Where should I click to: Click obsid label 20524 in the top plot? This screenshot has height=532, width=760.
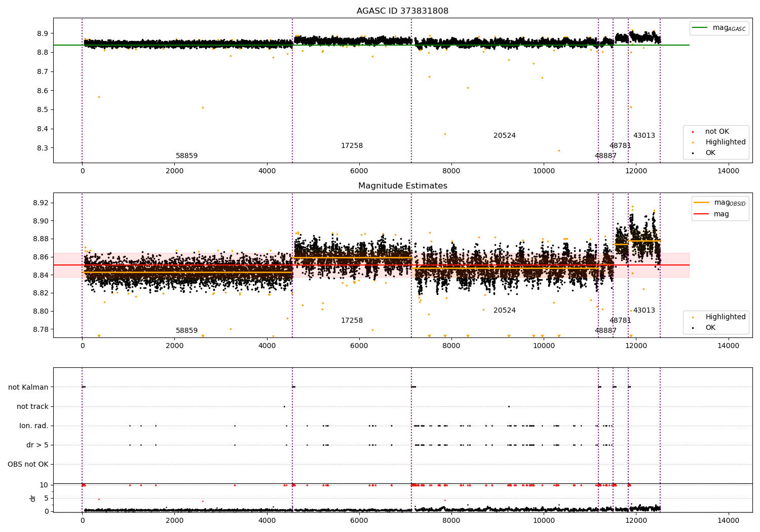click(x=505, y=136)
